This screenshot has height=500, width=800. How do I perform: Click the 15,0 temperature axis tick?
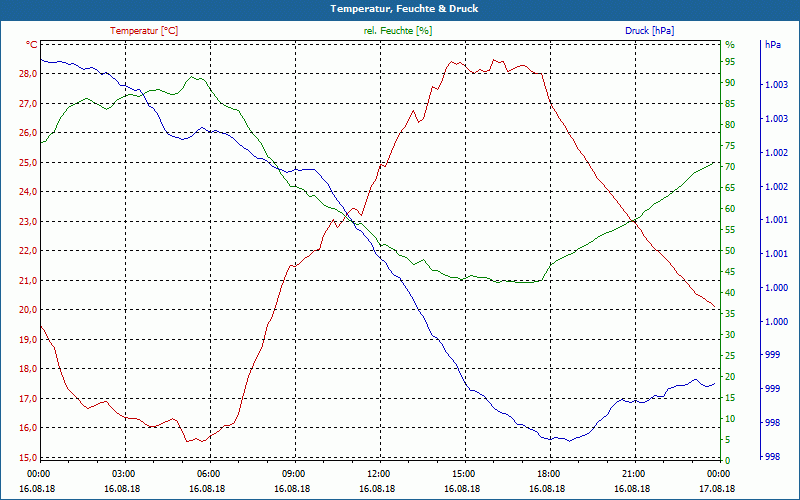(x=28, y=457)
